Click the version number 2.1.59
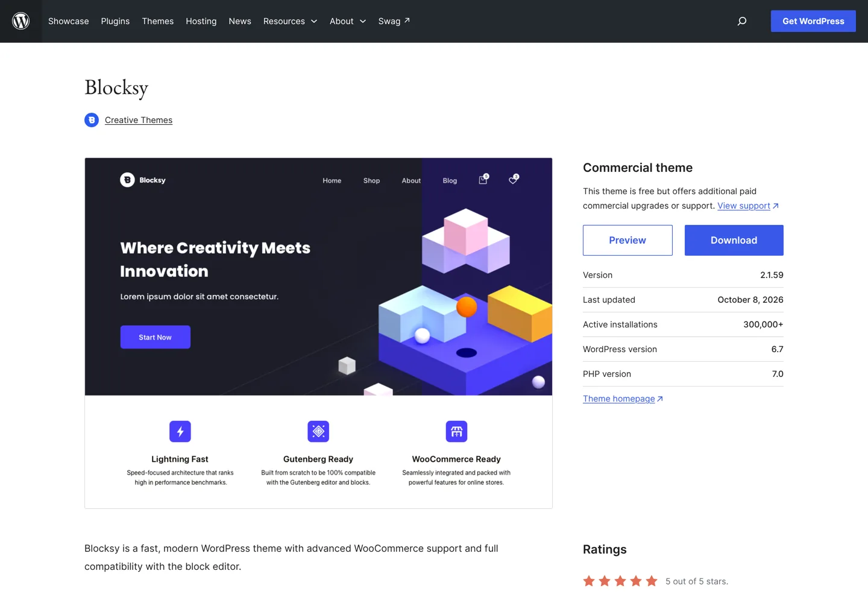This screenshot has width=868, height=603. click(772, 275)
